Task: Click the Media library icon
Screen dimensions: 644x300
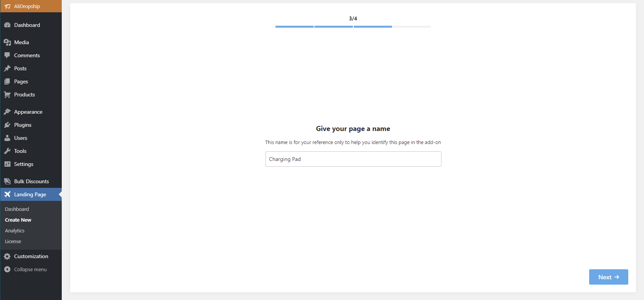Action: (x=7, y=42)
